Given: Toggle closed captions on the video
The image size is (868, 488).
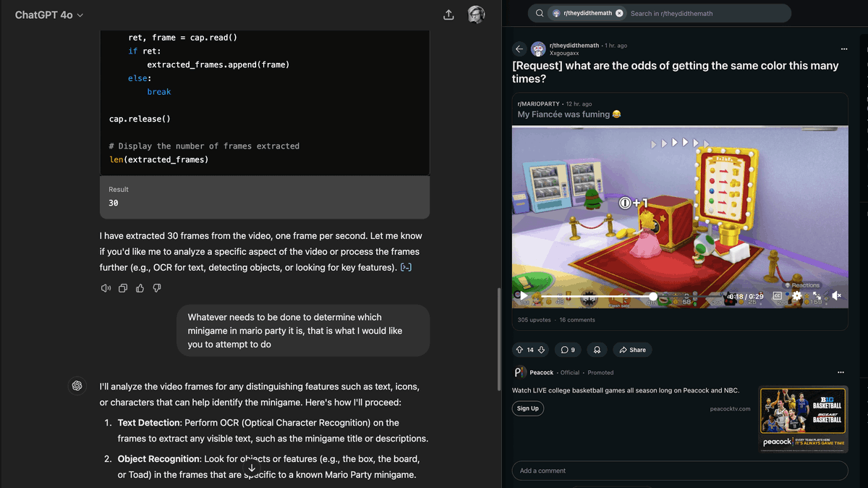Looking at the screenshot, I should [x=778, y=295].
